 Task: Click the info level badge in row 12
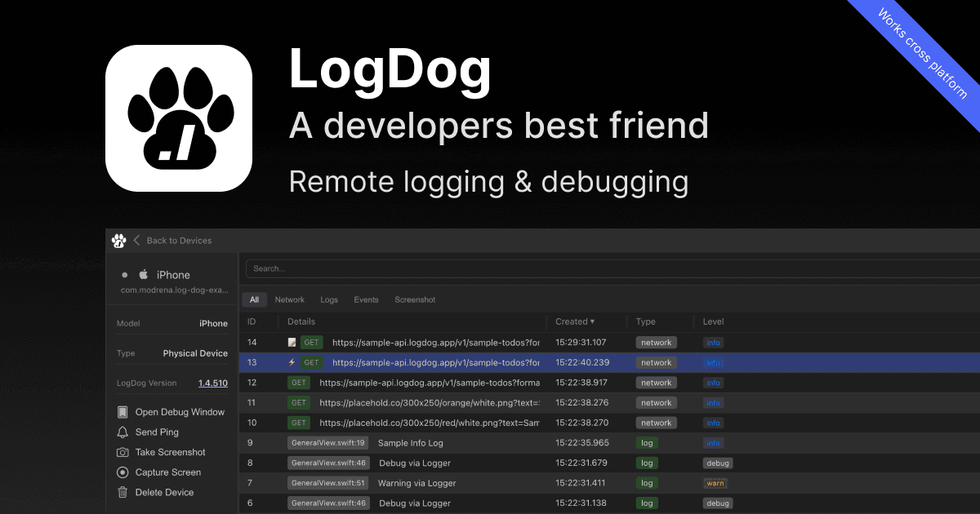[714, 383]
